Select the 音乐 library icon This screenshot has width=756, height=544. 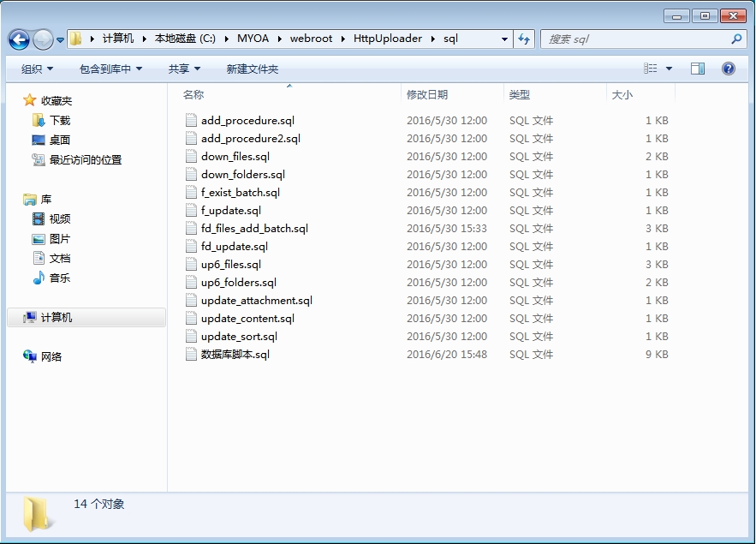(39, 278)
